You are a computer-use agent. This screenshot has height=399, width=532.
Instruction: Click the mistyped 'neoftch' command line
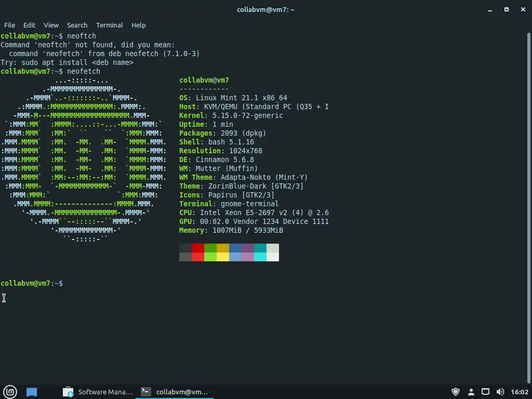(x=48, y=36)
